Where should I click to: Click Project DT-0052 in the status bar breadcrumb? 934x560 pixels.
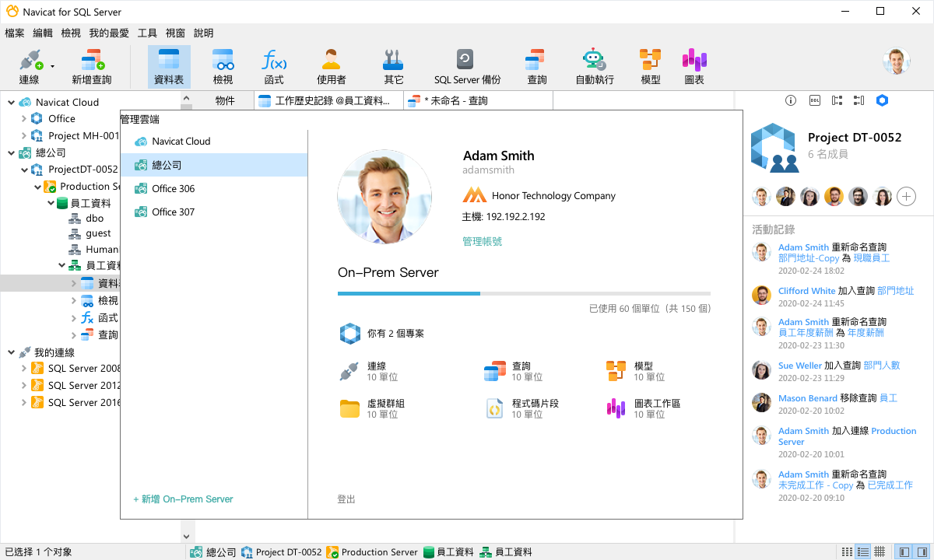281,552
